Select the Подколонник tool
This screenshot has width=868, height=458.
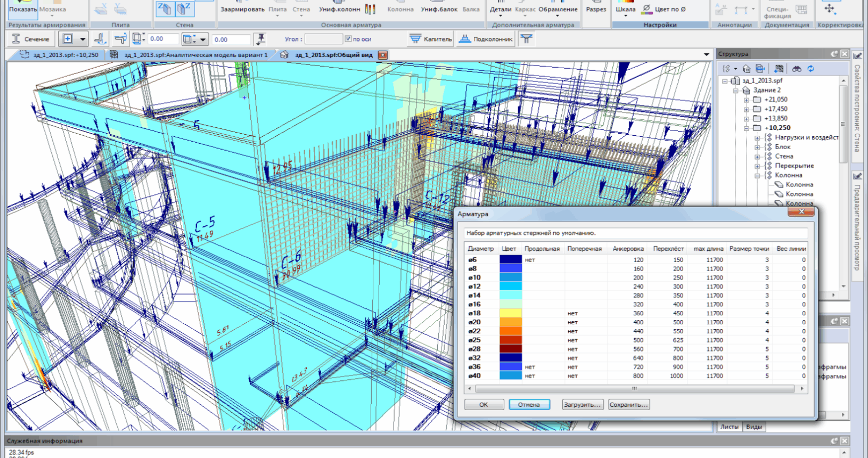click(486, 39)
